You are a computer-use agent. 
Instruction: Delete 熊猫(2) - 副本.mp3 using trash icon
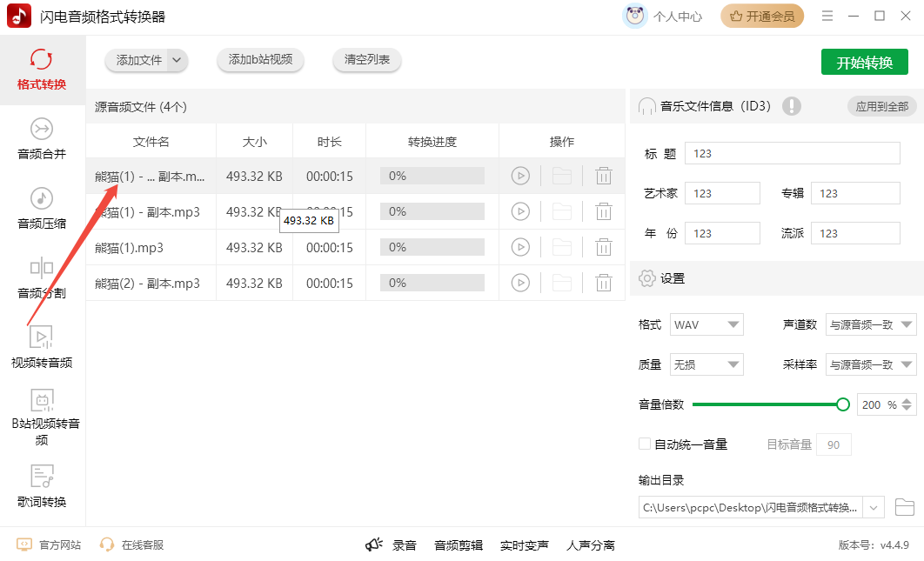(x=604, y=283)
